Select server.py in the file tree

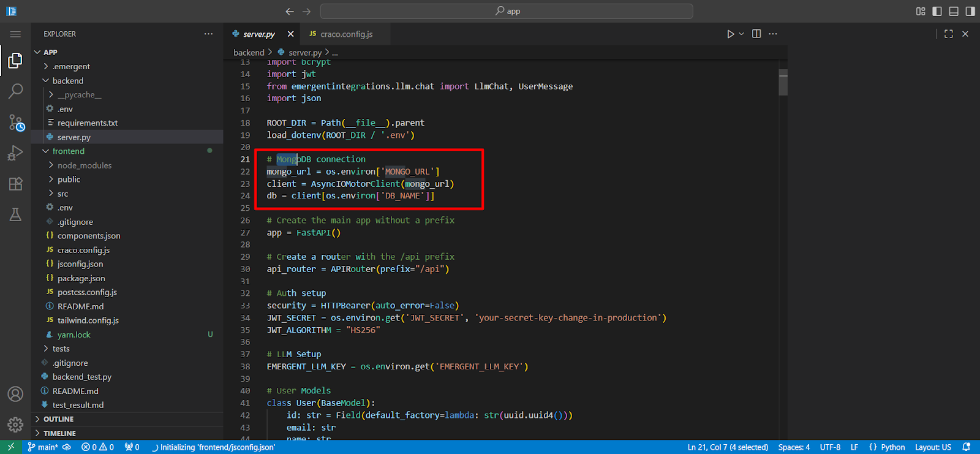coord(127,137)
